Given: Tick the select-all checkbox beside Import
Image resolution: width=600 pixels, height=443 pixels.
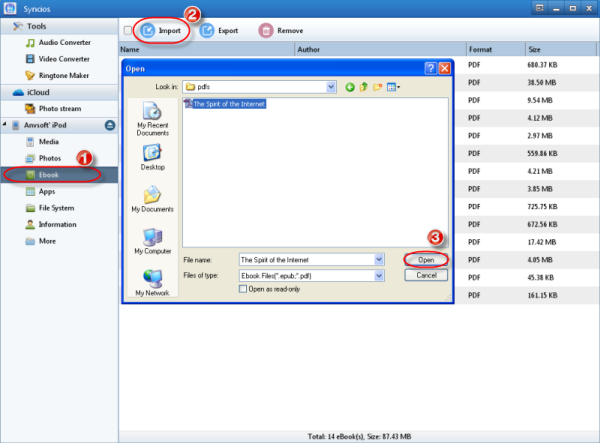Looking at the screenshot, I should [x=128, y=30].
